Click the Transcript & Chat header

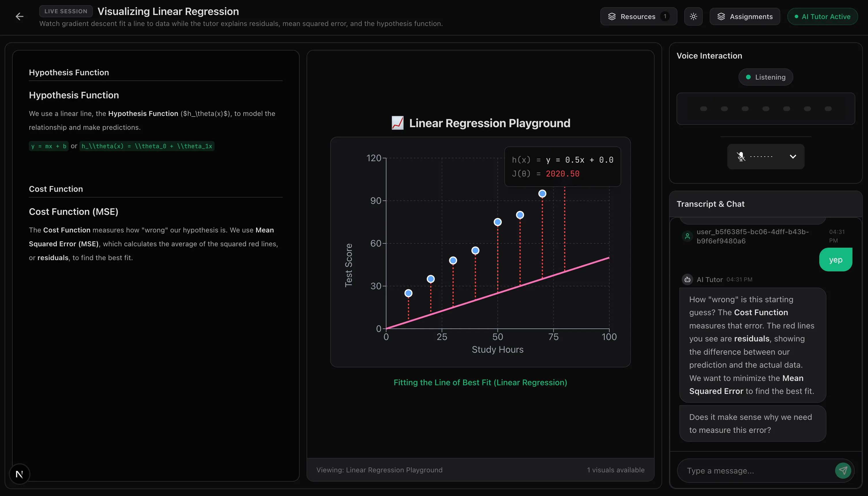coord(710,204)
